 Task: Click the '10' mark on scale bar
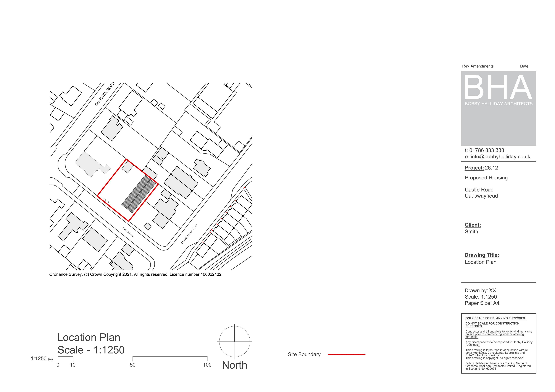click(73, 365)
